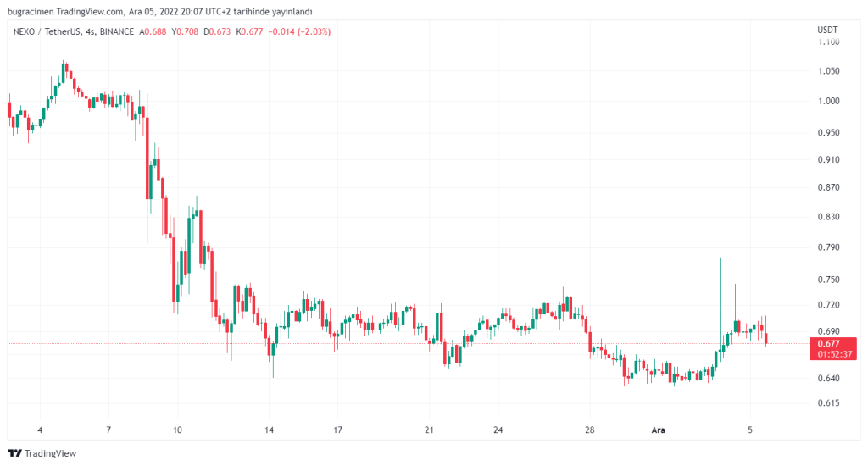This screenshot has width=868, height=466.
Task: Click the 1.100 price axis label
Action: coord(828,42)
